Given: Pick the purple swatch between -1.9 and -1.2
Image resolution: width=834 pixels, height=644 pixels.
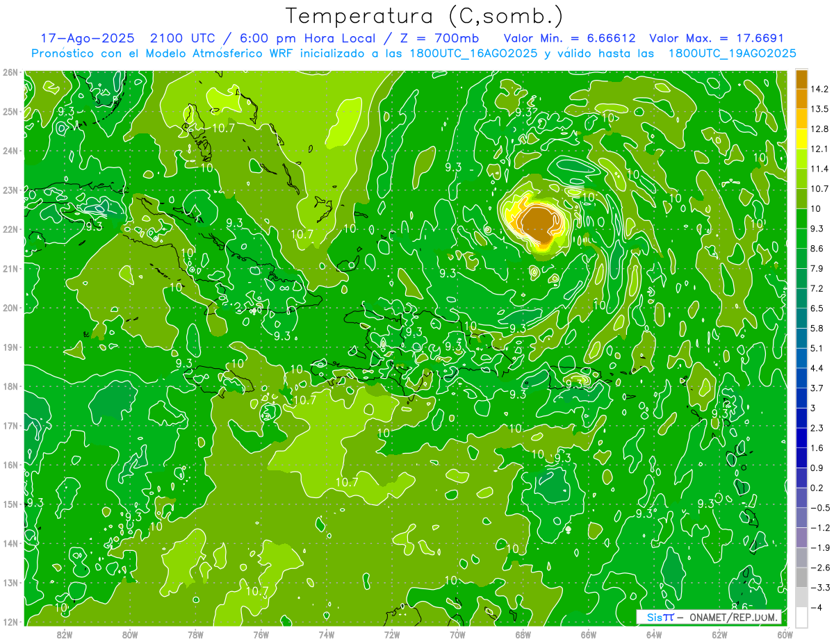Looking at the screenshot, I should pos(801,537).
